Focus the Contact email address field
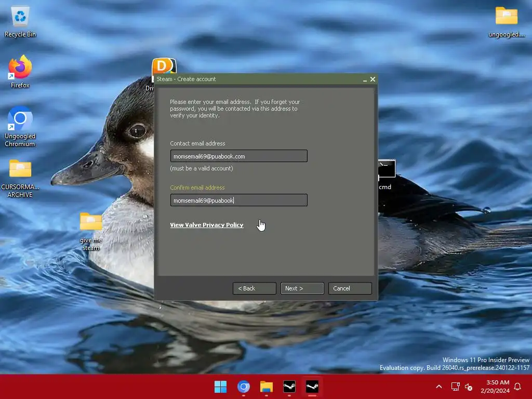The image size is (532, 399). [x=238, y=156]
